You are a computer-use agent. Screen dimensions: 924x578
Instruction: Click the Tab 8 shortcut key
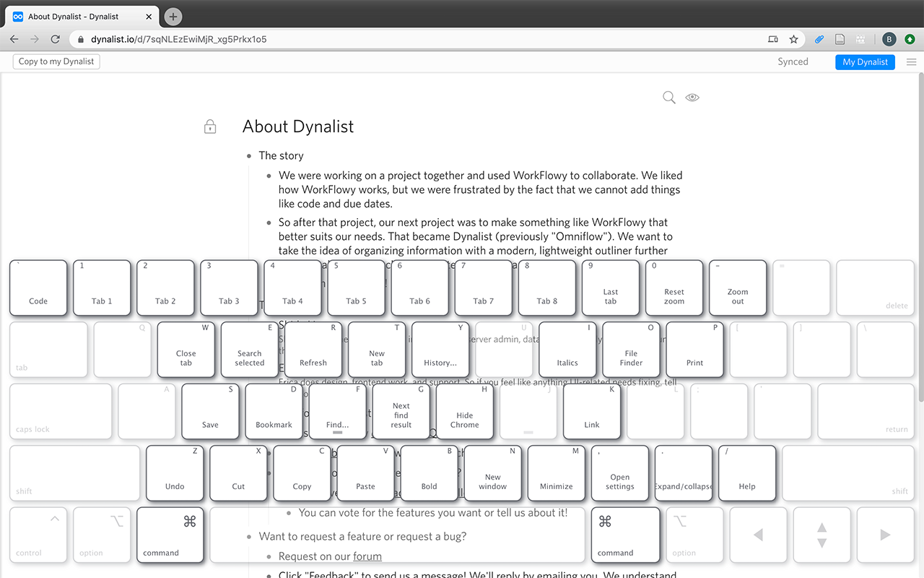[546, 288]
